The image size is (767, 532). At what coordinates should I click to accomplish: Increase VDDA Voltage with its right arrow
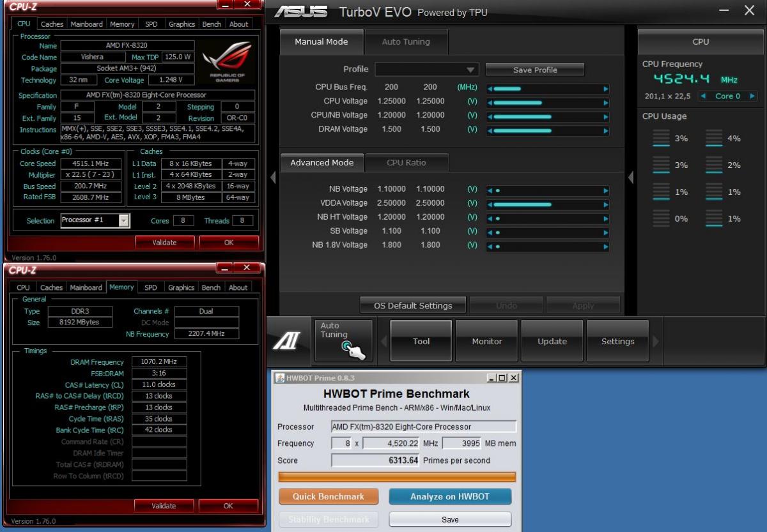pos(605,204)
